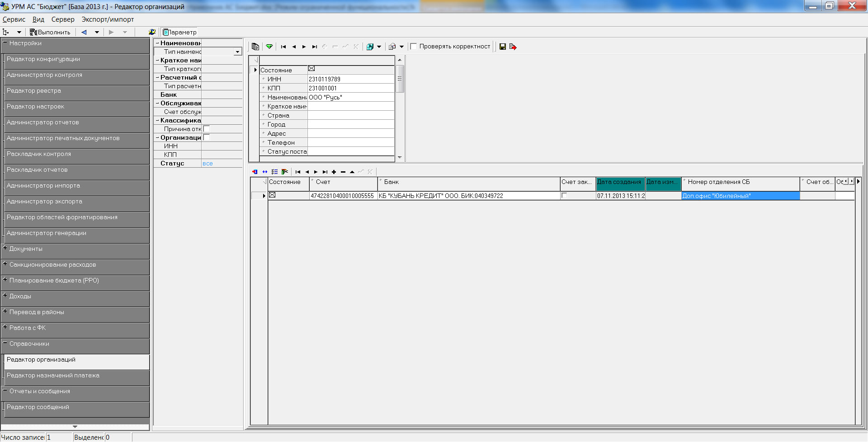Click the copy documents icon in upper toolbar

click(x=255, y=47)
